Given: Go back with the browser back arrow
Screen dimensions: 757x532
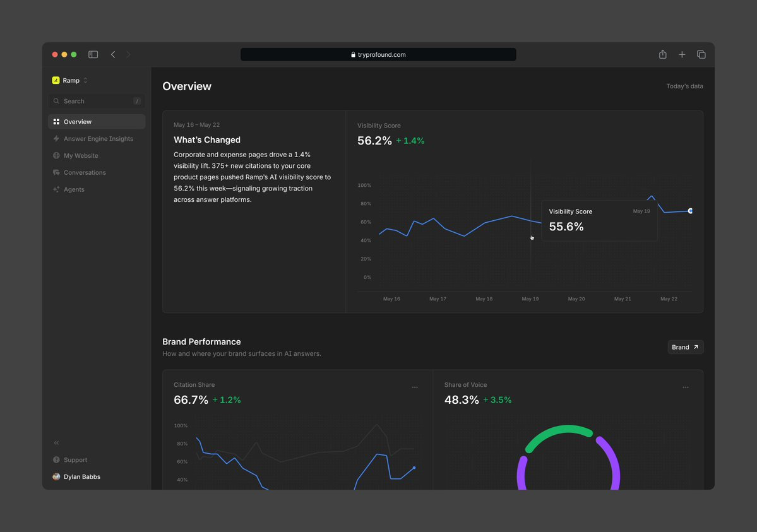Looking at the screenshot, I should tap(113, 54).
